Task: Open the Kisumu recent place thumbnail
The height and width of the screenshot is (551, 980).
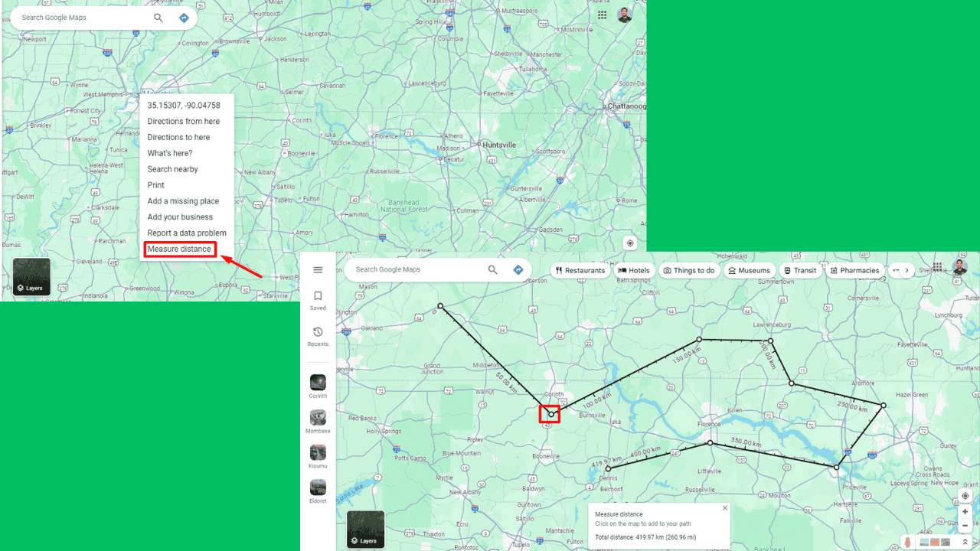Action: click(318, 452)
